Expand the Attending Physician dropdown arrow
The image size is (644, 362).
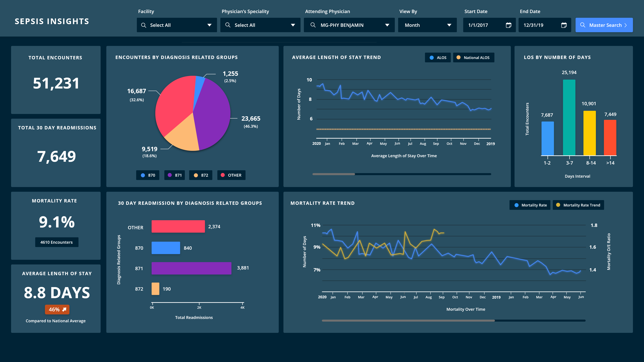(x=387, y=25)
